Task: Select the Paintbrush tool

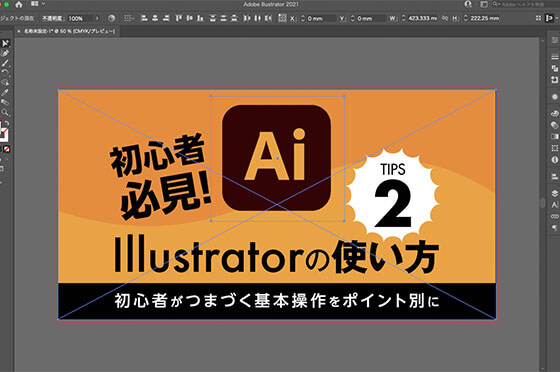Action: [5, 64]
